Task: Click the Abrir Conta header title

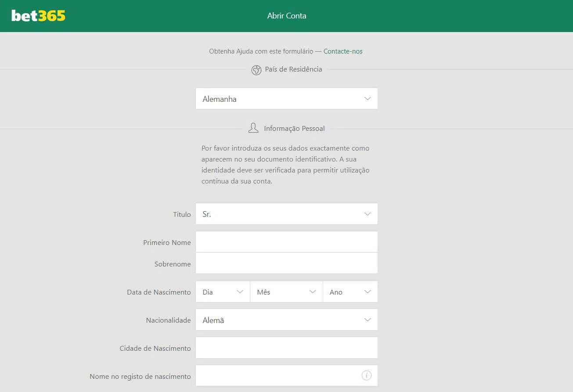Action: tap(287, 16)
